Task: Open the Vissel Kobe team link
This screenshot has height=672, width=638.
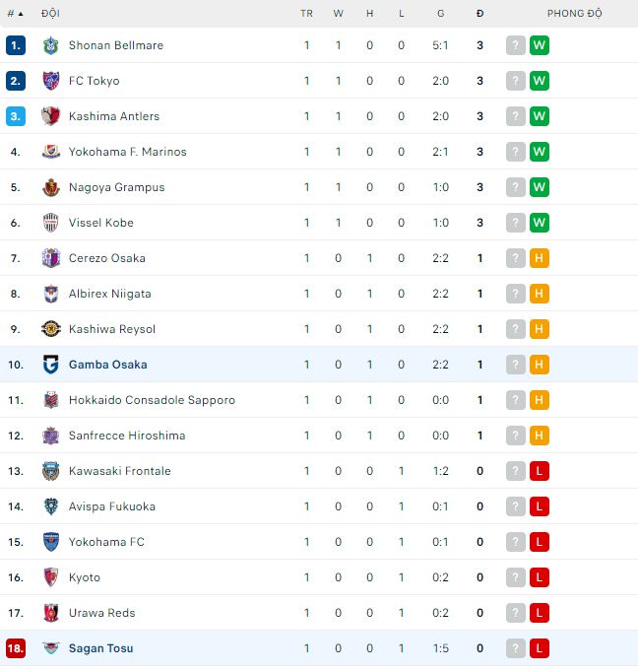Action: [100, 223]
